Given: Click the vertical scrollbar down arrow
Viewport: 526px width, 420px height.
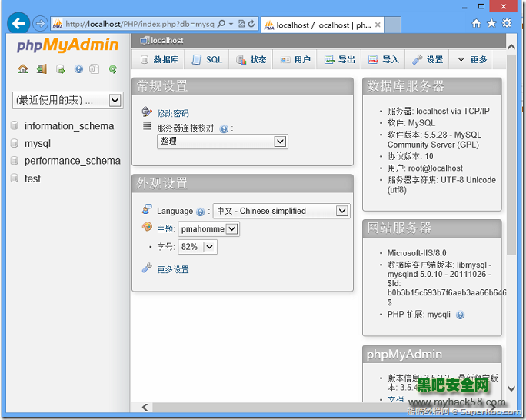Looking at the screenshot, I should point(511,388).
